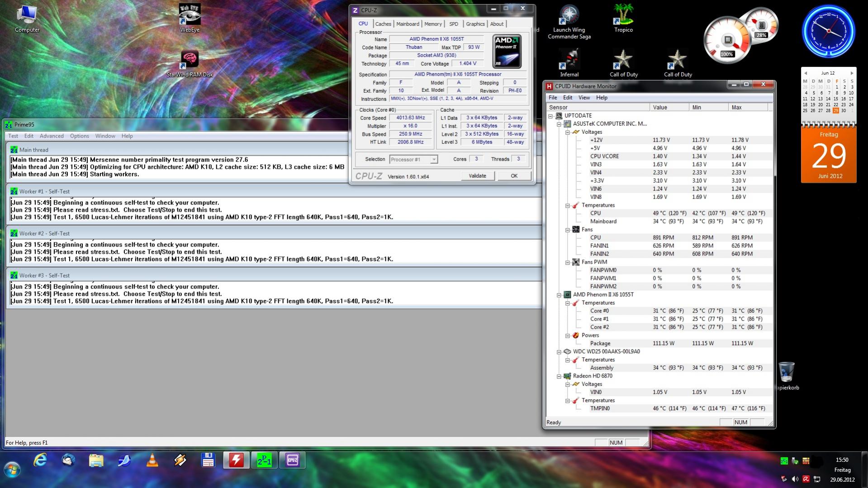
Task: Collapse the Fans group in HWMonitor
Action: [x=567, y=230]
